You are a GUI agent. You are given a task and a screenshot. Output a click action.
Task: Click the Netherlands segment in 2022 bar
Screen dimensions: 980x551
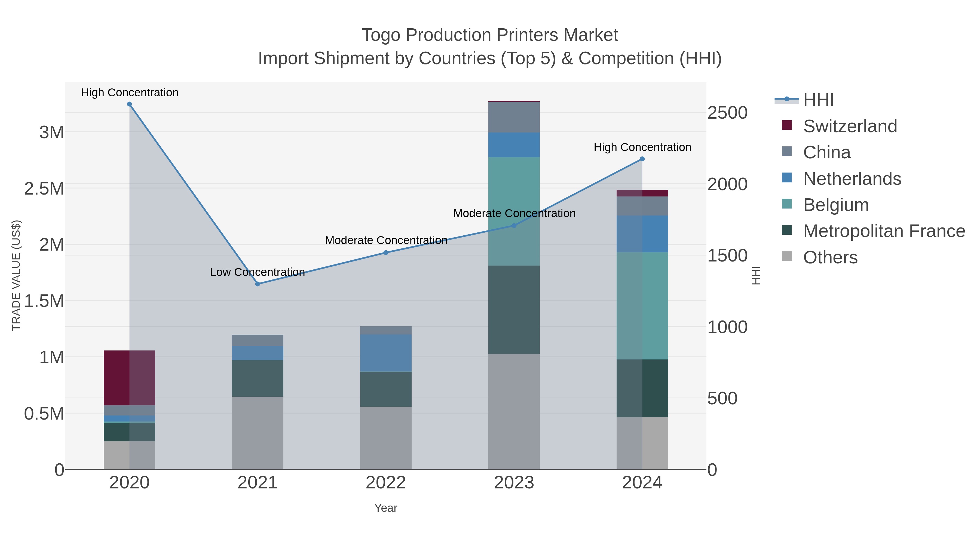click(386, 353)
